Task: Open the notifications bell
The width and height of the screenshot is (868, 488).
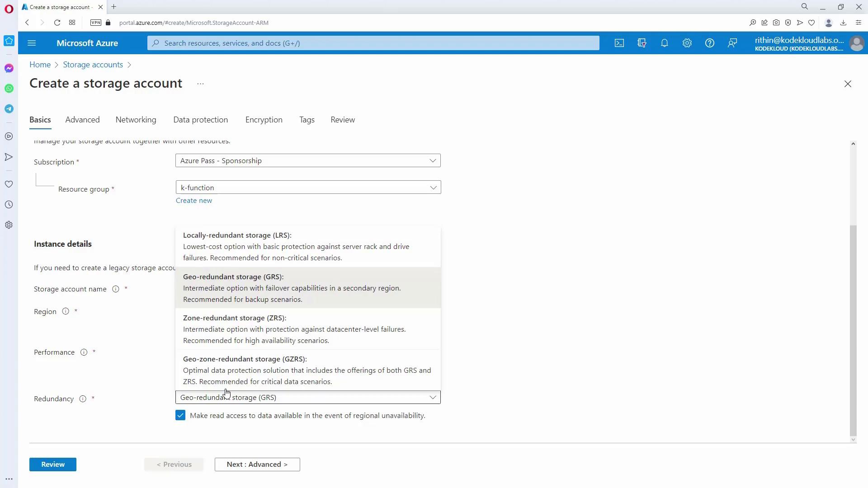Action: [664, 43]
